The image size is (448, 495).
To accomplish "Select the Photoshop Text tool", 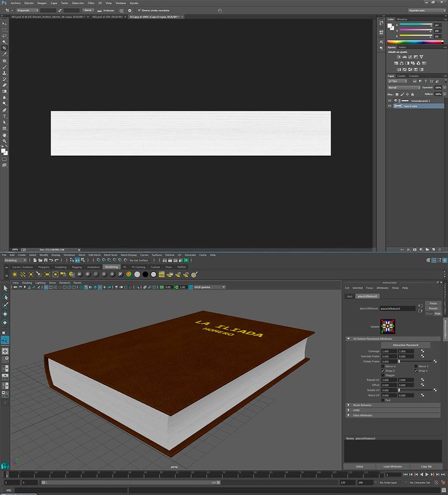I will [x=5, y=116].
